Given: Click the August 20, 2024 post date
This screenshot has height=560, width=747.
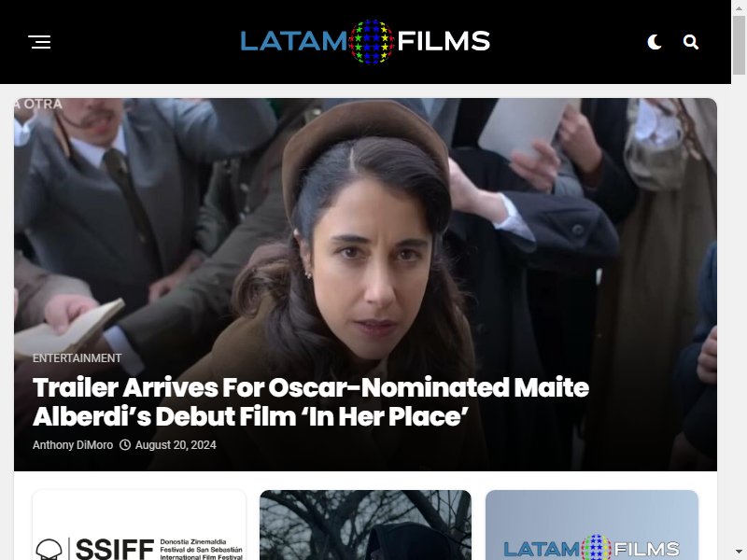Looking at the screenshot, I should click(x=176, y=445).
